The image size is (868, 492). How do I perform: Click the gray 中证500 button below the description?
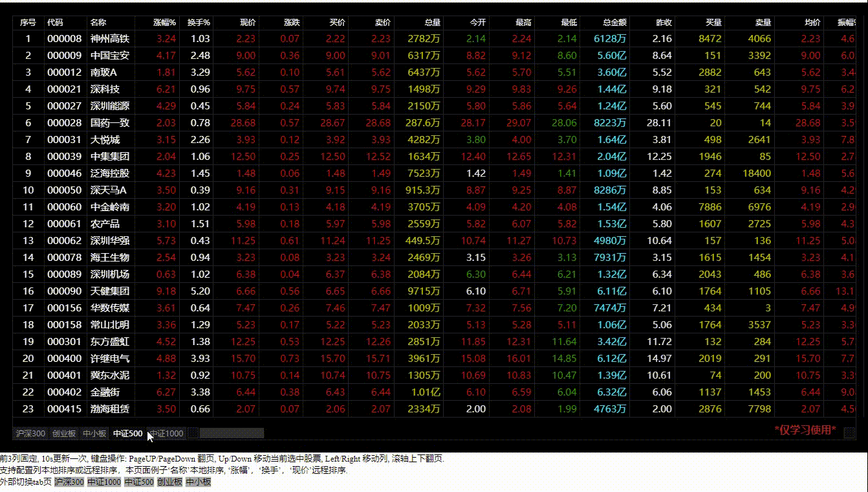coord(139,482)
